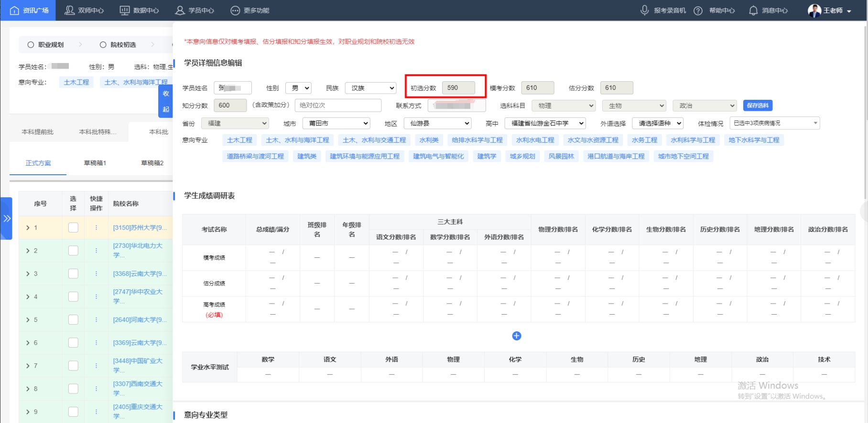Click the 帮助中心 question mark icon
The image size is (868, 423).
click(x=698, y=11)
